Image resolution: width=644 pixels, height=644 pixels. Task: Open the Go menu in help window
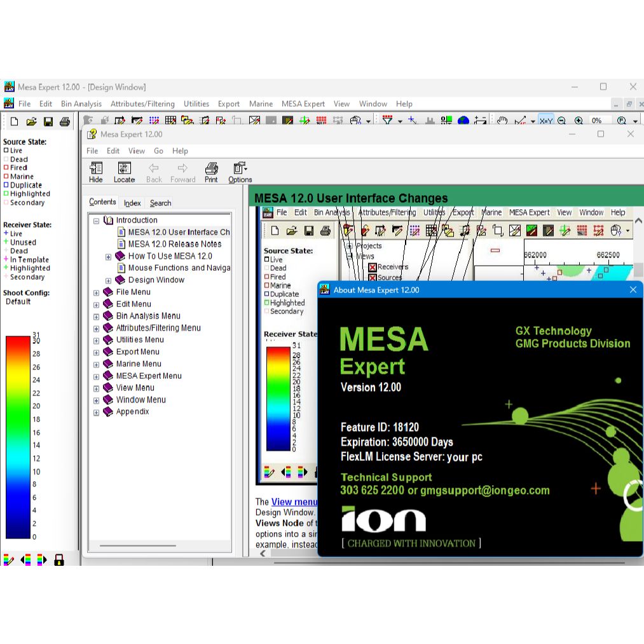[x=158, y=151]
